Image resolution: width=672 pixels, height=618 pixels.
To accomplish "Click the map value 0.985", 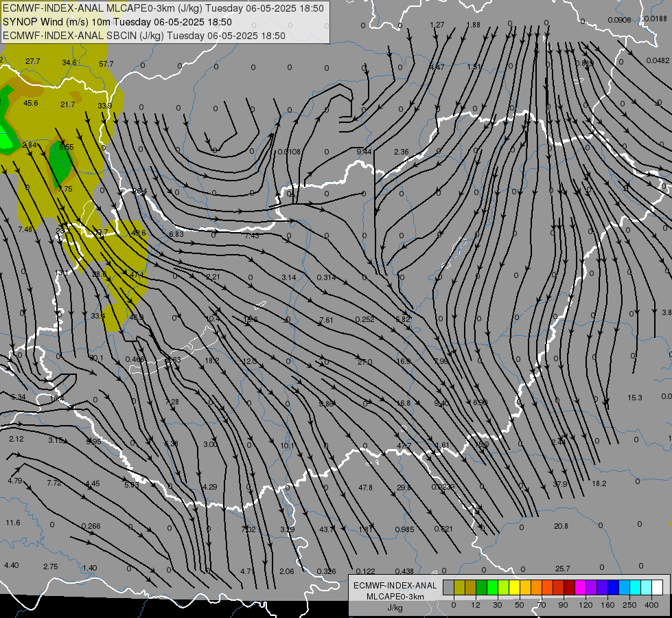I will [404, 529].
